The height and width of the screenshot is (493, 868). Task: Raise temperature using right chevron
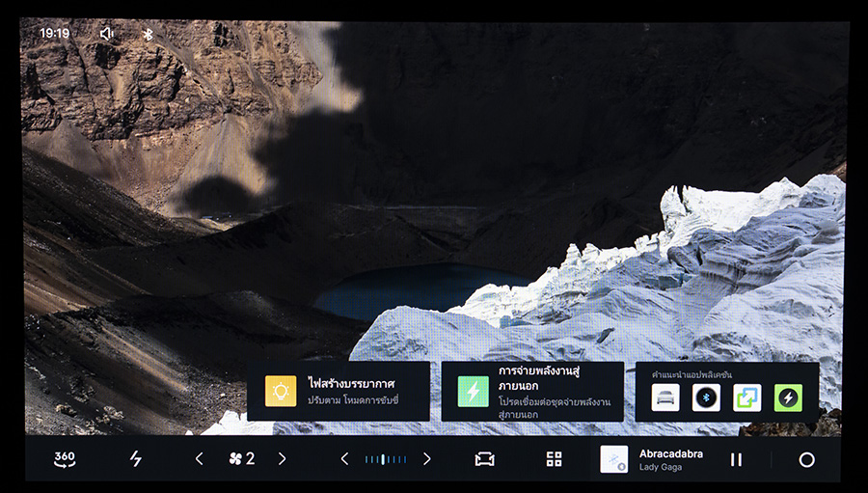426,459
